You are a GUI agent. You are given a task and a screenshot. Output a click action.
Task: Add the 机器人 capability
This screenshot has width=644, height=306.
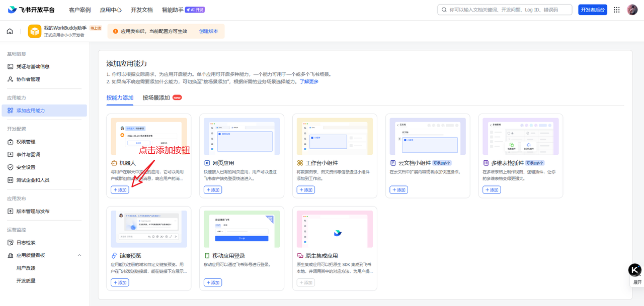point(120,190)
